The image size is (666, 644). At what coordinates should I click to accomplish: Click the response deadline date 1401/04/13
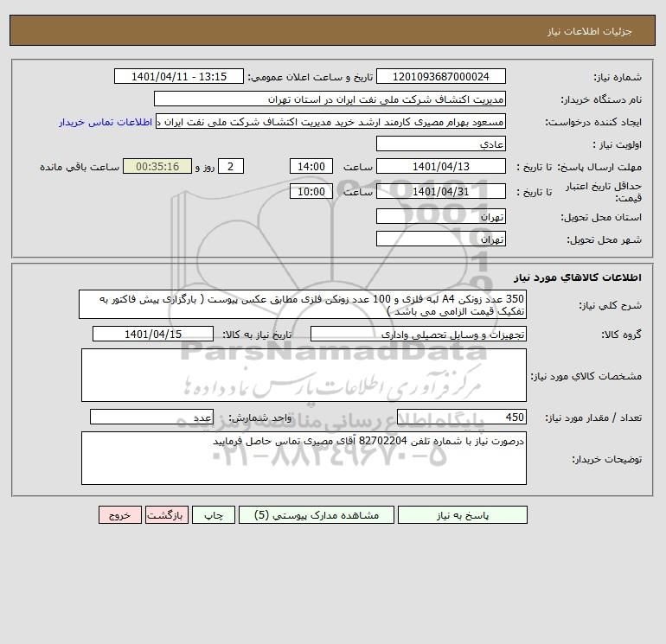coord(441,167)
